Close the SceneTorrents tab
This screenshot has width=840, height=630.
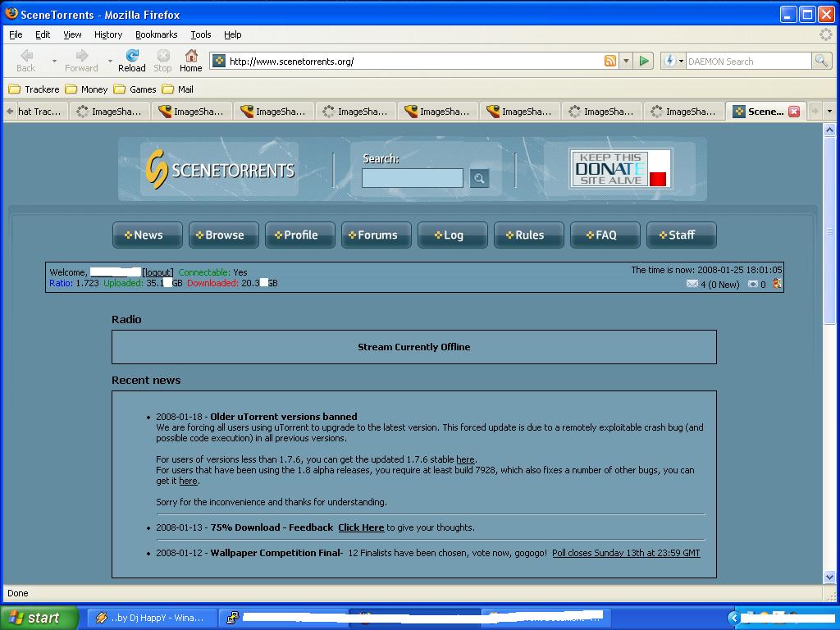point(794,112)
